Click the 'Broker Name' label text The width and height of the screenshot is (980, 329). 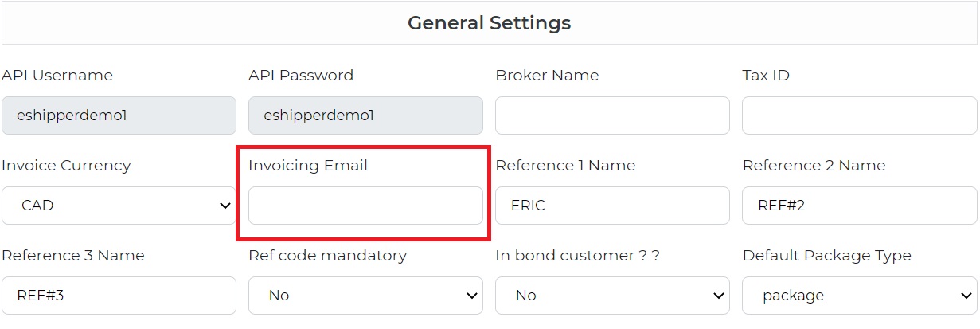[547, 76]
